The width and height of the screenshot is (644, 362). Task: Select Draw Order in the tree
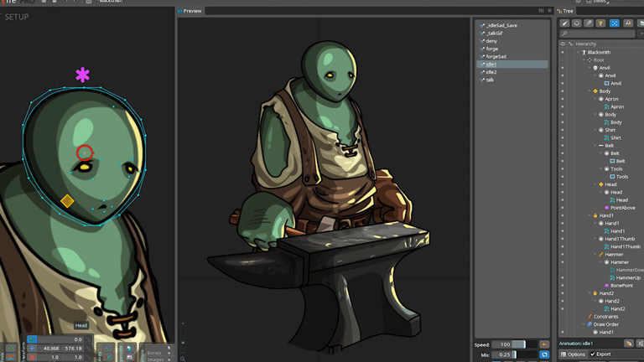pyautogui.click(x=605, y=324)
